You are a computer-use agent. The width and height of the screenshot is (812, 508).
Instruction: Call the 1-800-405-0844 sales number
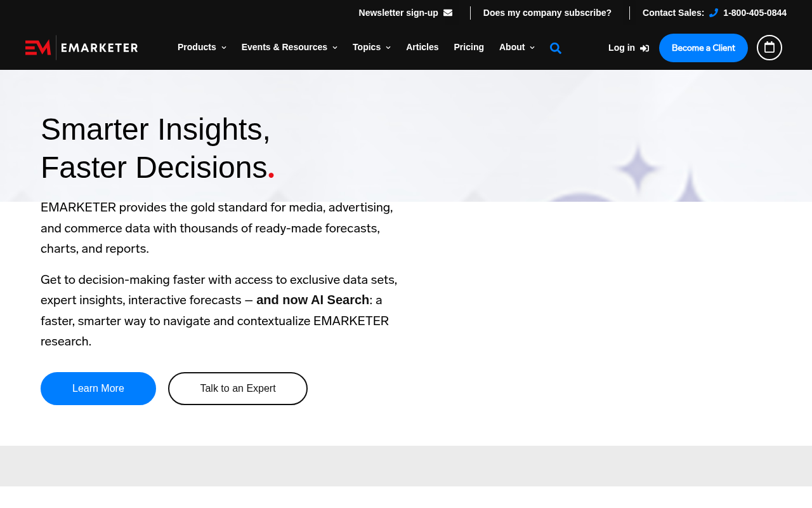(755, 13)
